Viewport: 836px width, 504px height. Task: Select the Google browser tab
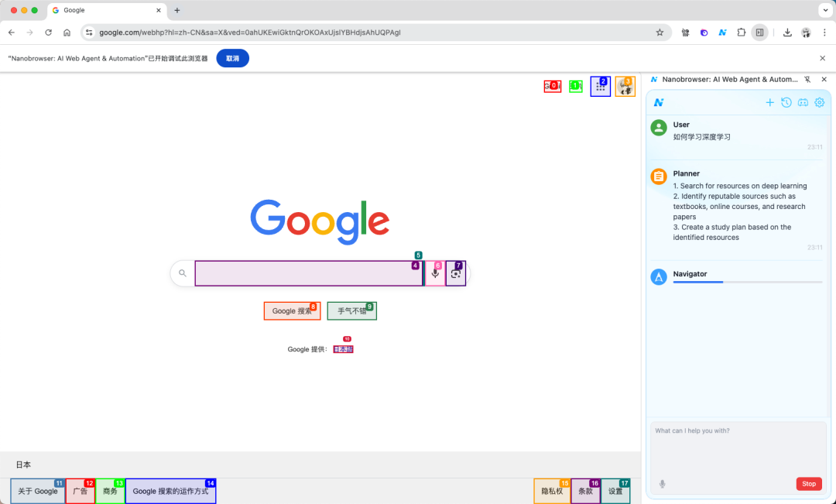click(x=107, y=10)
